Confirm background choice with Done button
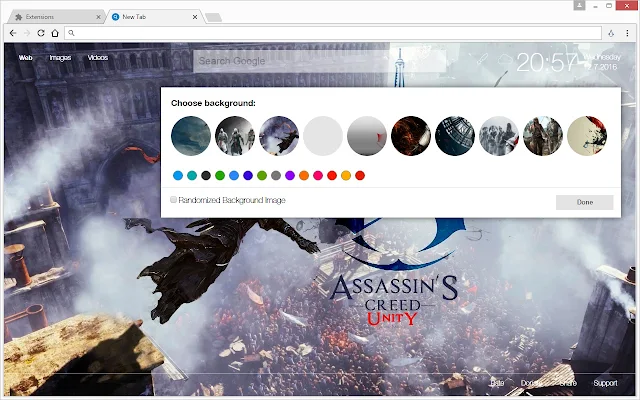Screen dimensions: 640x400 click(x=584, y=202)
